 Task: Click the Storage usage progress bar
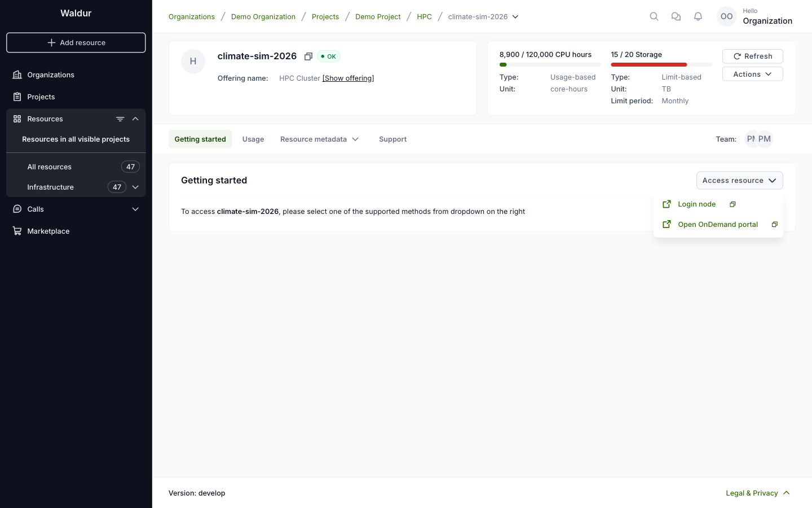click(x=661, y=65)
